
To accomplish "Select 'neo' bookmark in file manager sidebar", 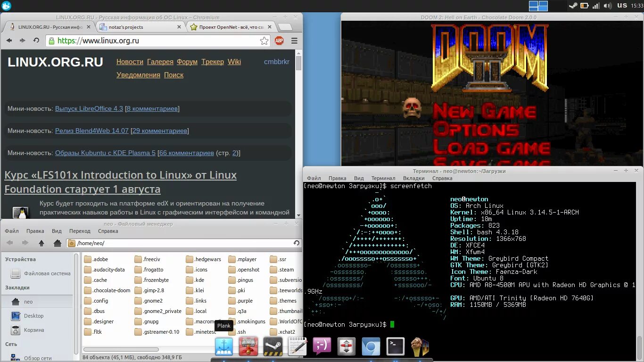I will click(x=38, y=302).
